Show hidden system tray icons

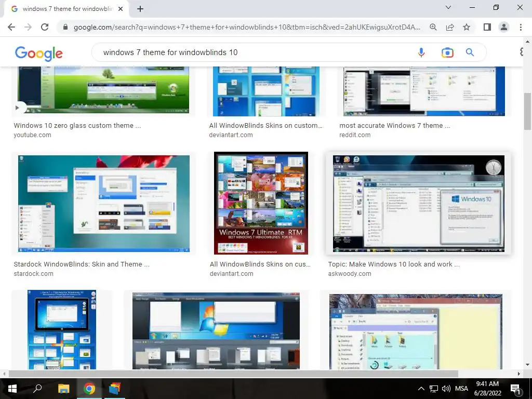pos(421,389)
